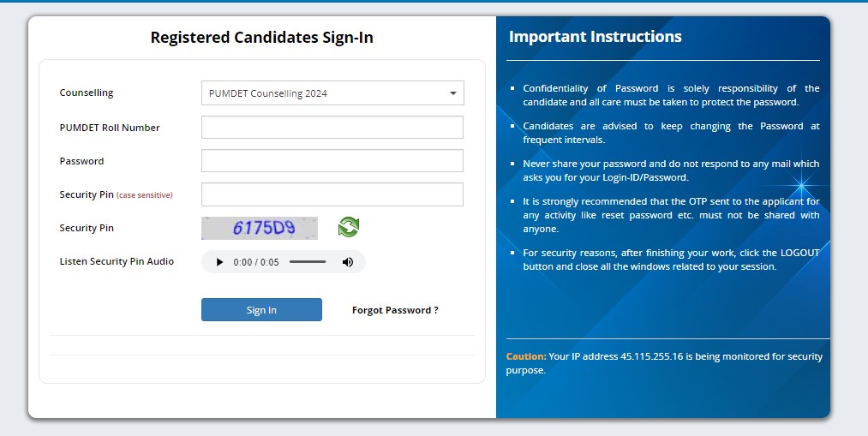
Task: Click the 0:00 / 0:05 audio time display
Action: (x=255, y=262)
